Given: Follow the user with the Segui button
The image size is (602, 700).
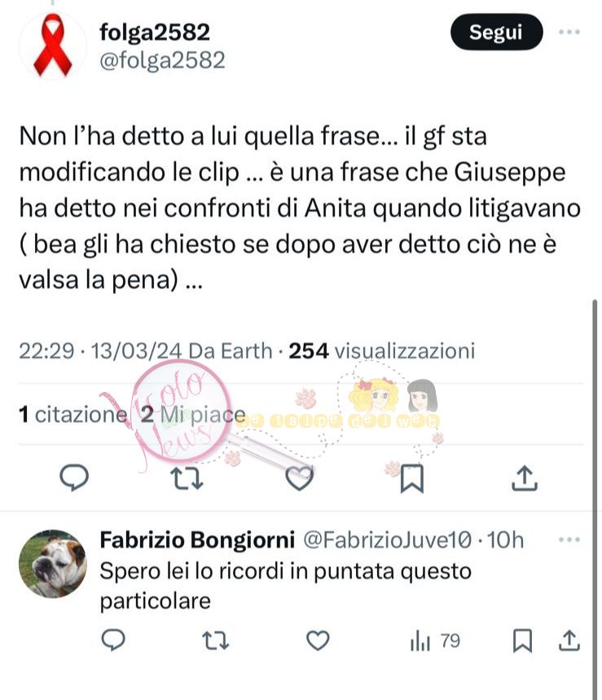Looking at the screenshot, I should [x=496, y=32].
